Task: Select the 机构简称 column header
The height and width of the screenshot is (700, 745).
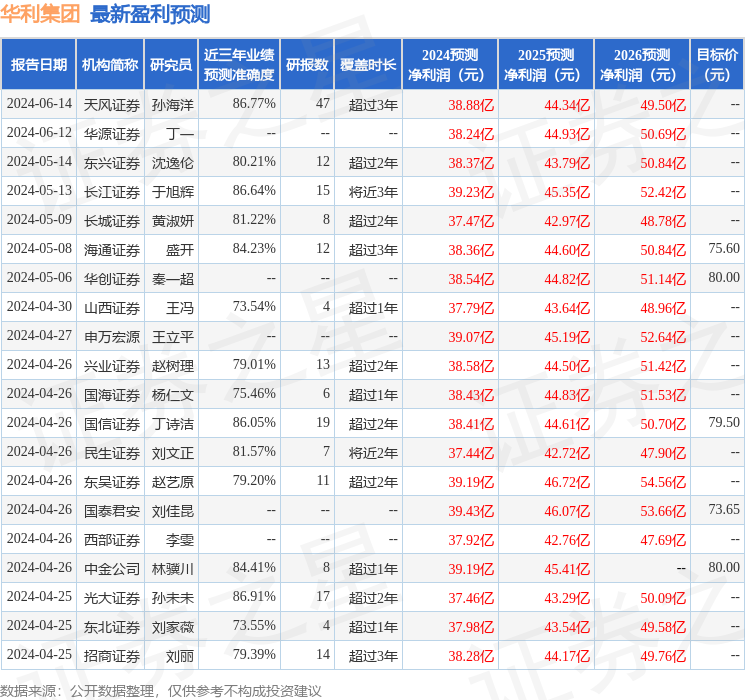Action: pyautogui.click(x=110, y=65)
